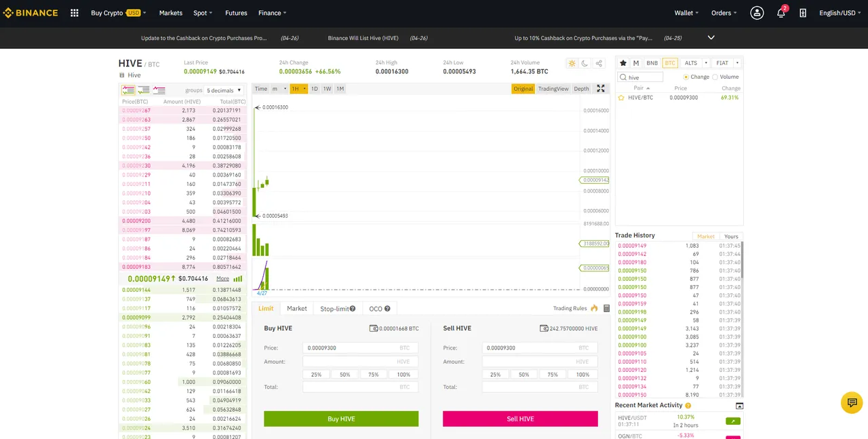Open the user account profile icon
This screenshot has height=439, width=868.
(x=757, y=13)
